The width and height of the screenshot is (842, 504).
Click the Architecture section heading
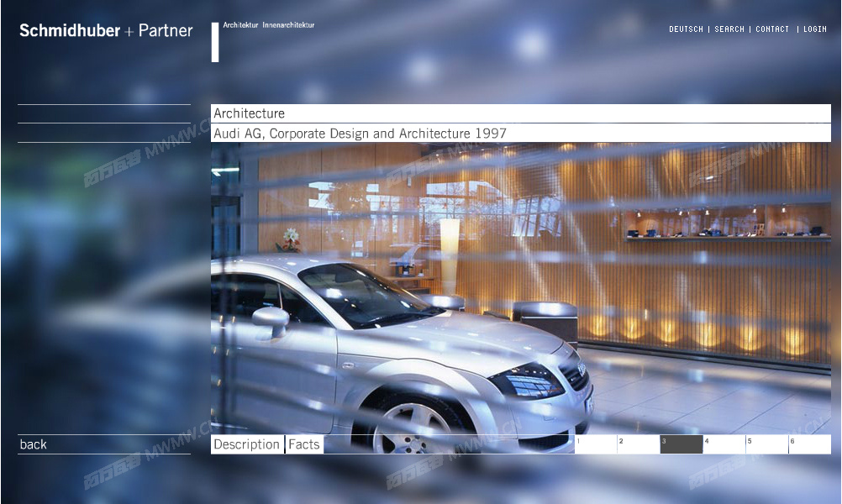pos(521,113)
